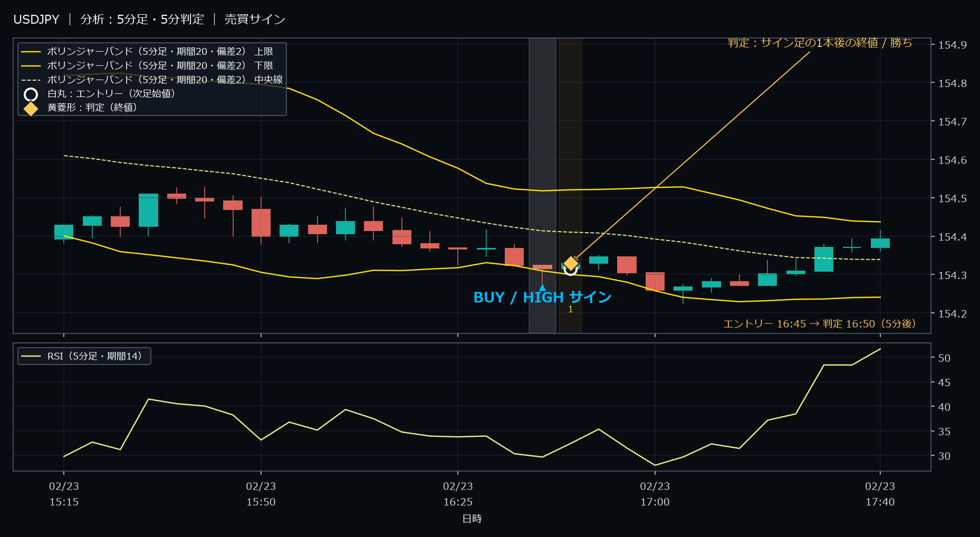The height and width of the screenshot is (537, 980).
Task: Click the 日時 x-axis title
Action: point(472,519)
